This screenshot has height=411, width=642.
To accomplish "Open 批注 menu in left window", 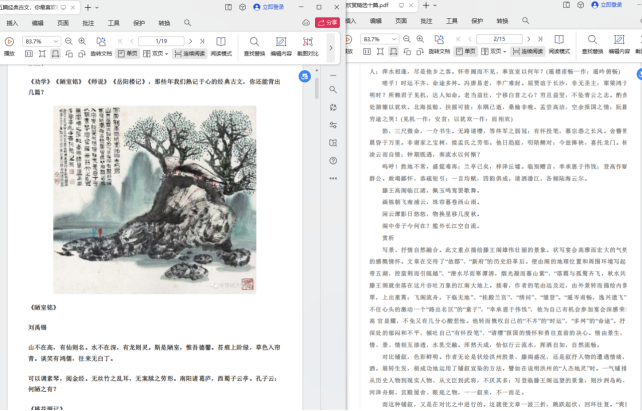I will click(x=88, y=23).
